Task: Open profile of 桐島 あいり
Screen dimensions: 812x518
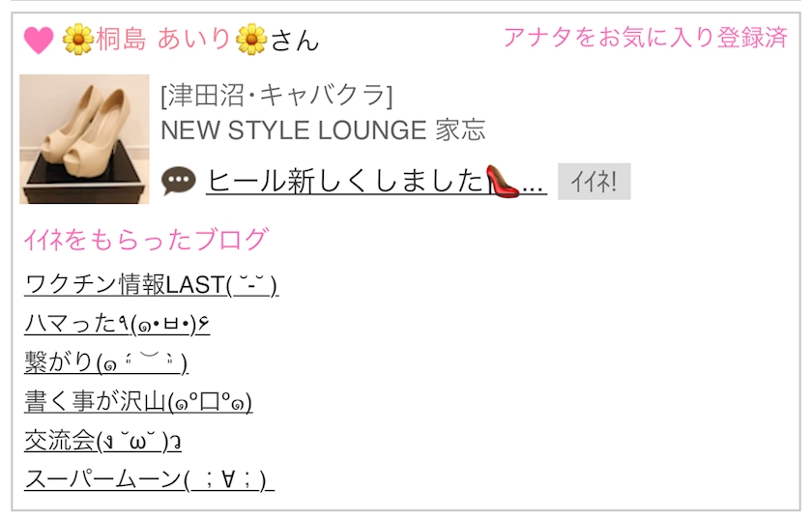Action: click(163, 40)
